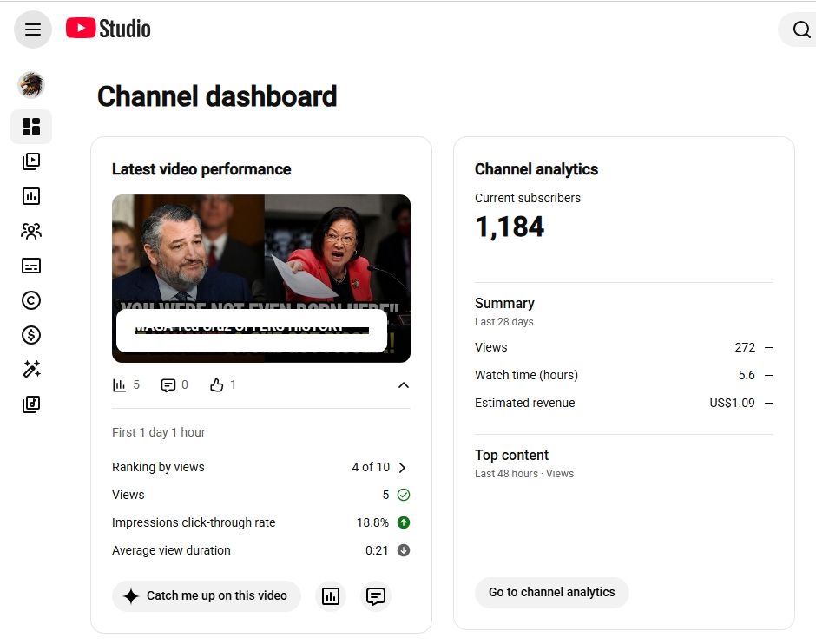Open the latest video thumbnail
816x644 pixels.
point(261,279)
